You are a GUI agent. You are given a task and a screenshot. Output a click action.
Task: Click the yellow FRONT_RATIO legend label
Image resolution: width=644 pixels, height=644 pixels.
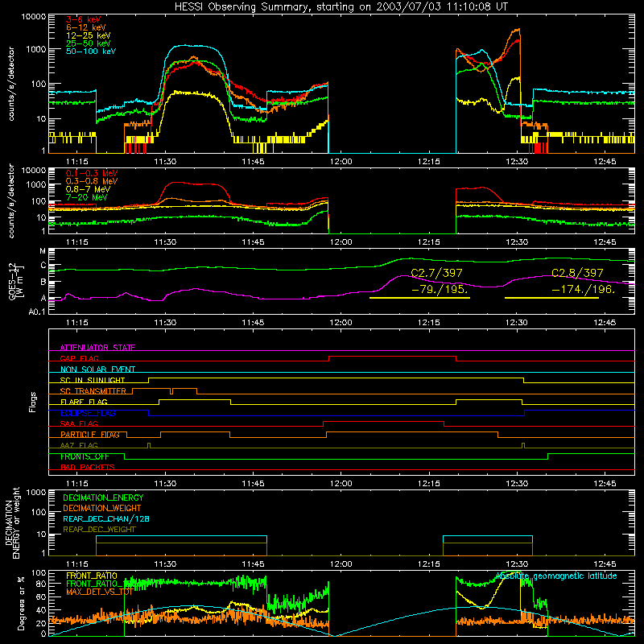click(92, 576)
